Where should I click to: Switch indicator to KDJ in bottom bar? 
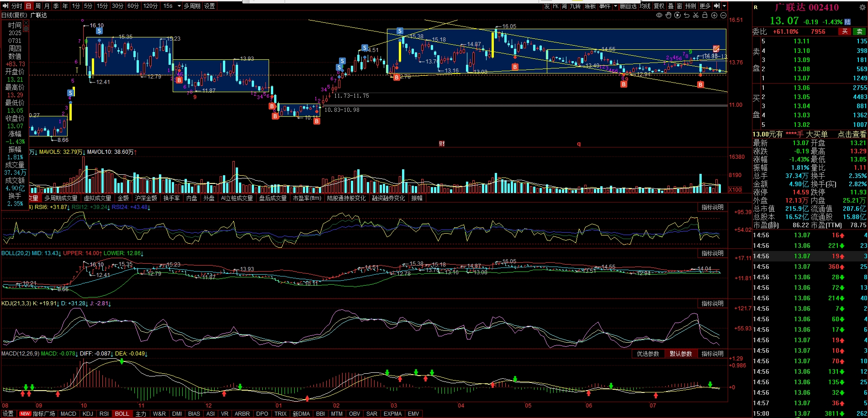(88, 414)
